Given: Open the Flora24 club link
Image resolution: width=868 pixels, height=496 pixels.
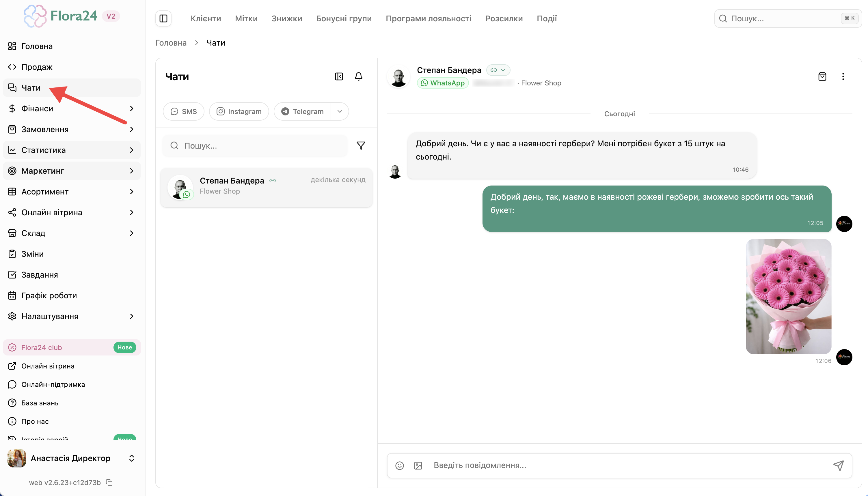Looking at the screenshot, I should tap(72, 347).
